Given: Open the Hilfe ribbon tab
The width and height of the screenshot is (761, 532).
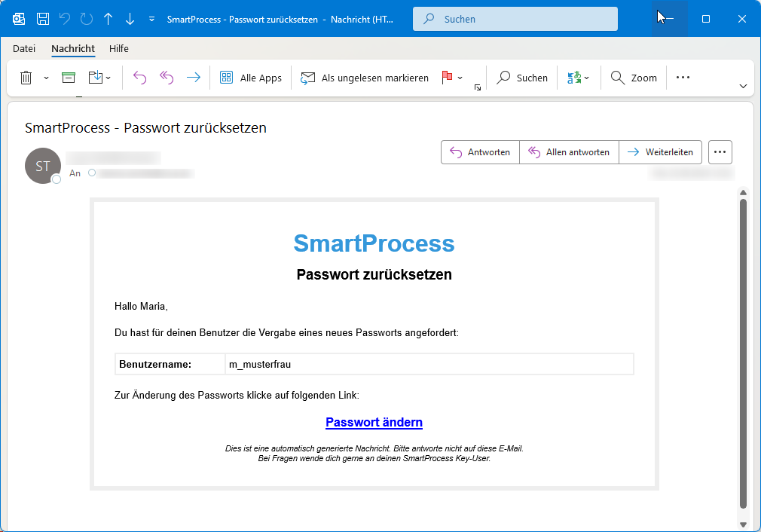Looking at the screenshot, I should pyautogui.click(x=119, y=48).
